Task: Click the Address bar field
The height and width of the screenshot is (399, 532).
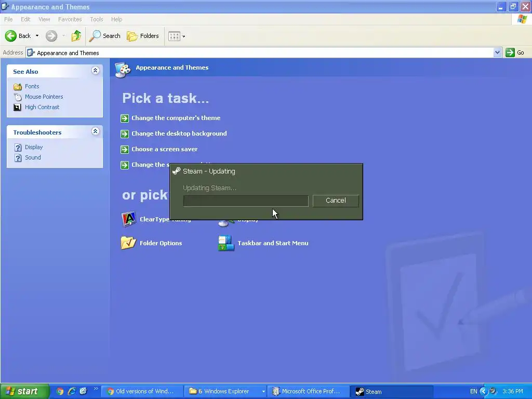Action: (x=260, y=52)
